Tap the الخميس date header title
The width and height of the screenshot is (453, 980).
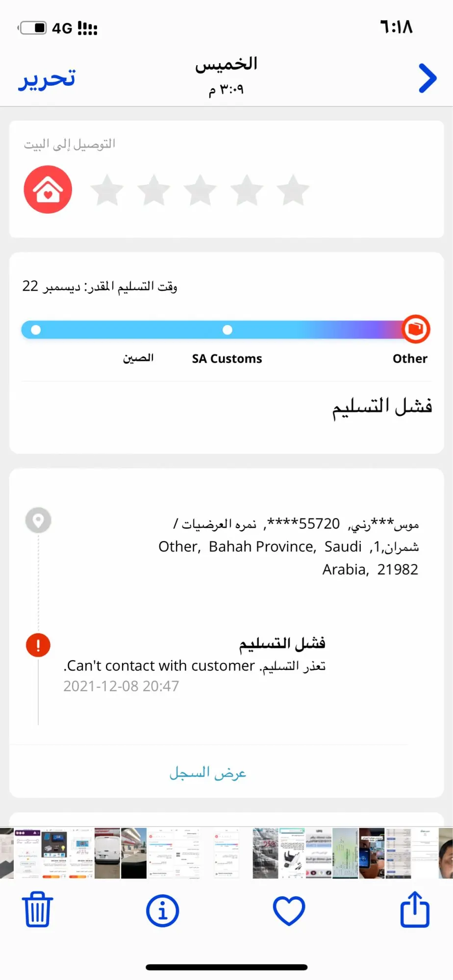click(x=226, y=64)
